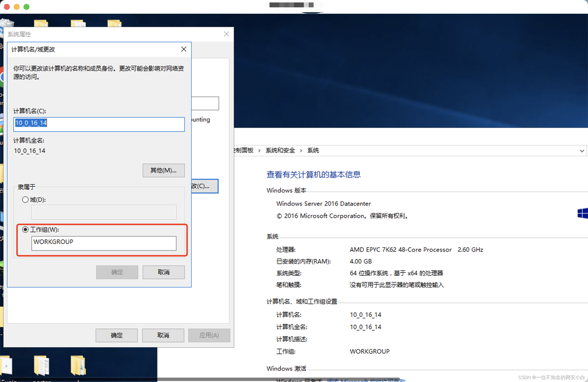Click the WORKGROUP workgroup text field

click(x=104, y=243)
